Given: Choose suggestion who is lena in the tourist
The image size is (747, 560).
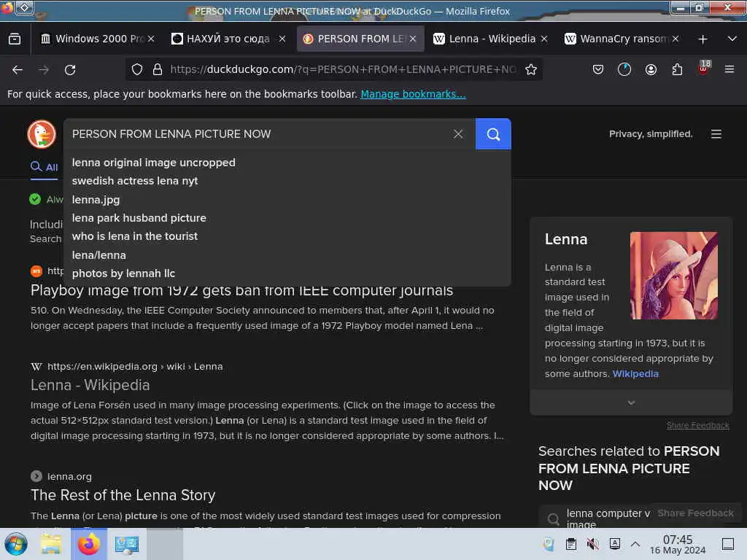Looking at the screenshot, I should pyautogui.click(x=135, y=236).
